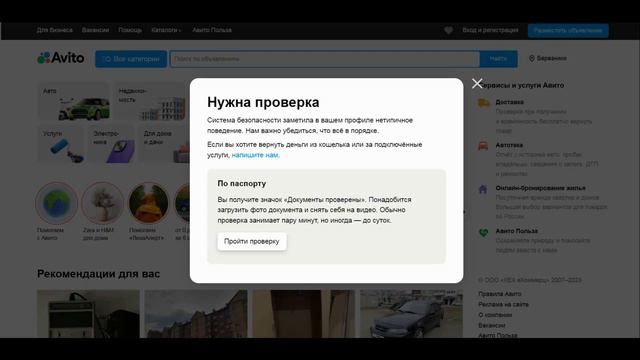
Task: Open the first recommended listing thumbnail
Action: [x=88, y=314]
